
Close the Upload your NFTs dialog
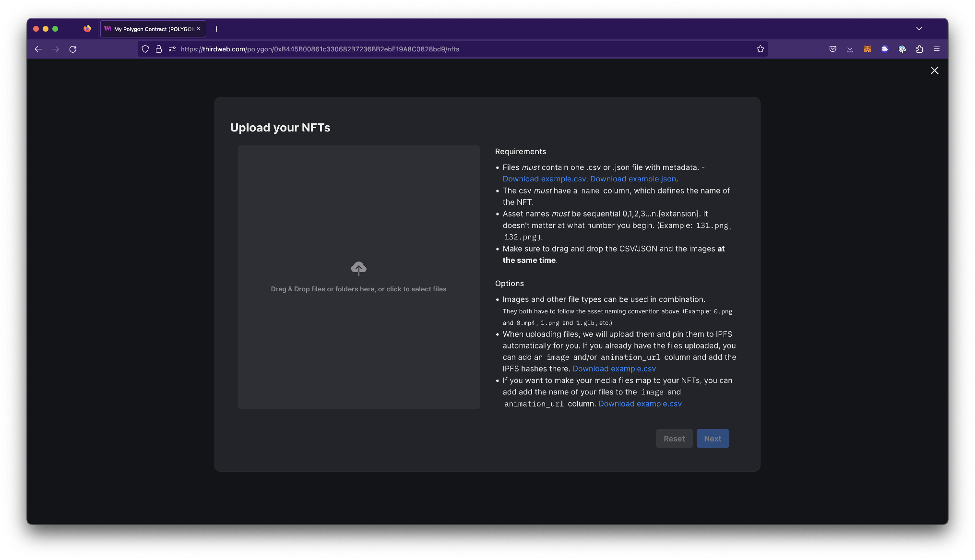[934, 70]
